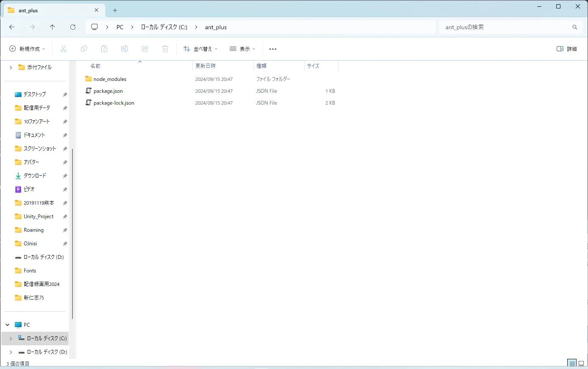Click the Rename icon in toolbar
This screenshot has height=369, width=588.
(x=125, y=49)
